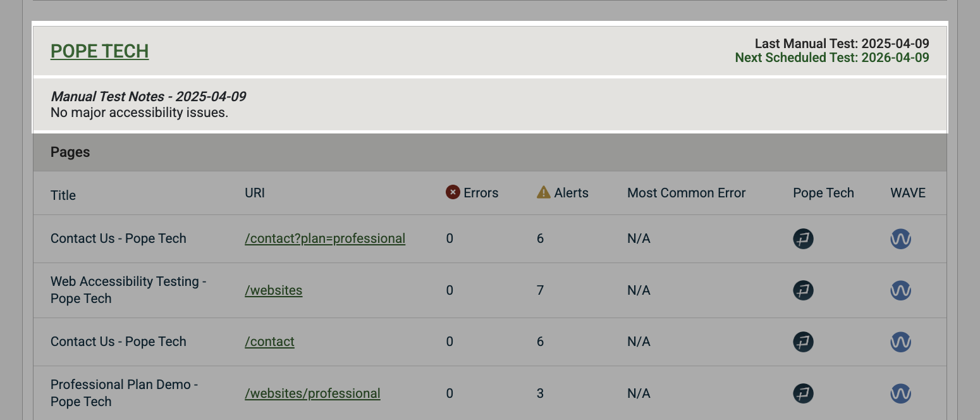Click the Most Common Error column header
Viewport: 980px width, 420px height.
(687, 193)
